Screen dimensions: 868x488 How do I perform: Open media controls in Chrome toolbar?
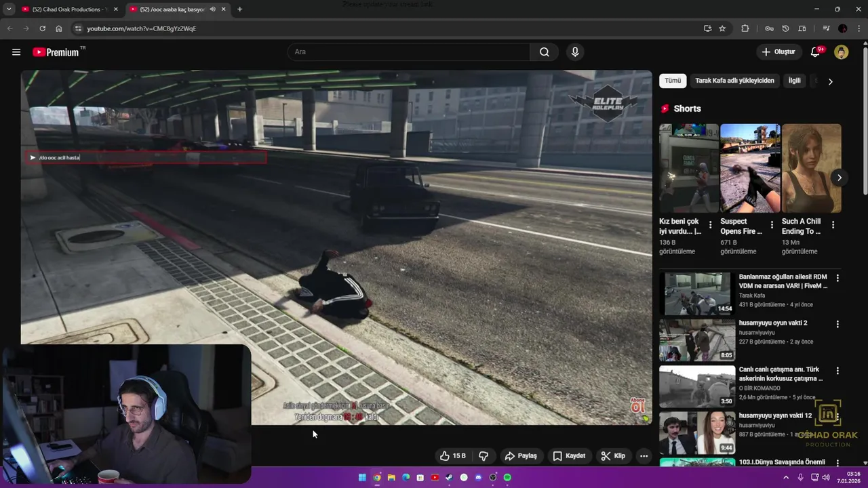[x=826, y=28]
